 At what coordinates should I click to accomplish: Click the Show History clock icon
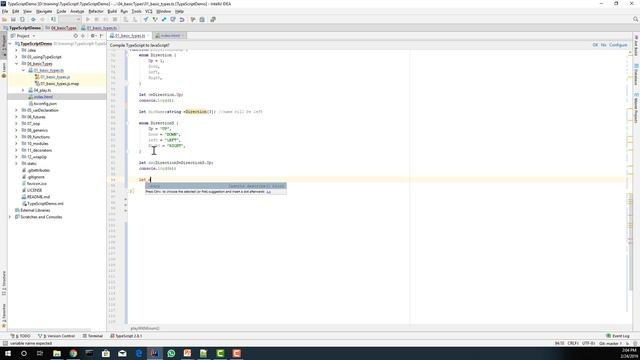(x=173, y=20)
